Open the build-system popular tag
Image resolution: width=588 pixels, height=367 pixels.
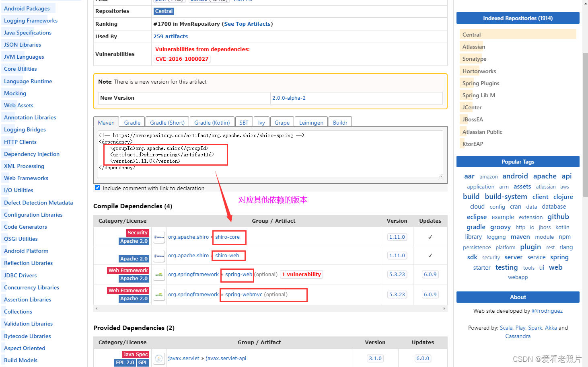coord(506,197)
